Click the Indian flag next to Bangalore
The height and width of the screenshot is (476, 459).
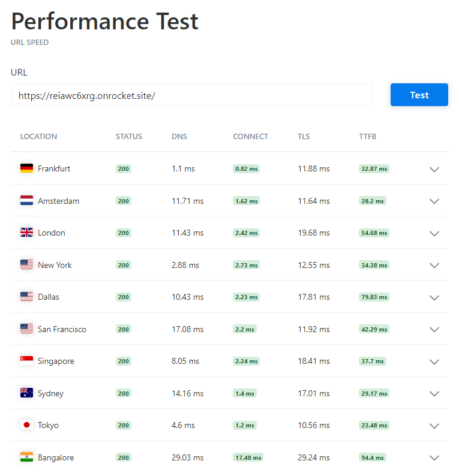pos(26,457)
